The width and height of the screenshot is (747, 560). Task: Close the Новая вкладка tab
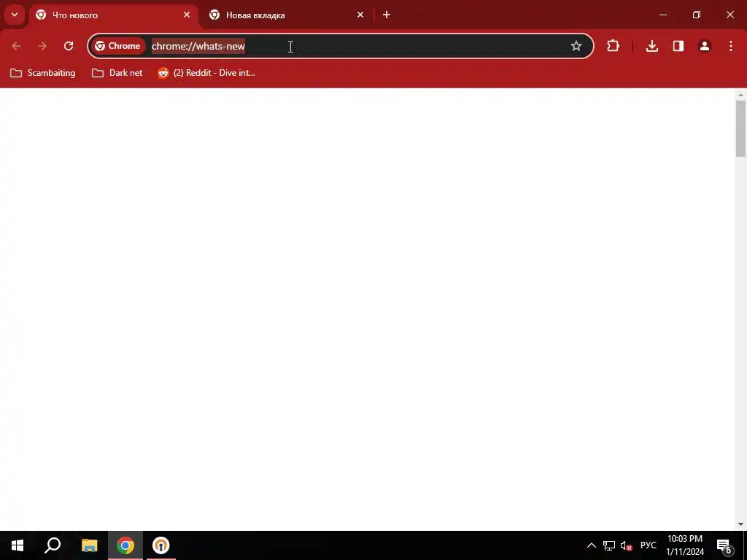tap(360, 15)
